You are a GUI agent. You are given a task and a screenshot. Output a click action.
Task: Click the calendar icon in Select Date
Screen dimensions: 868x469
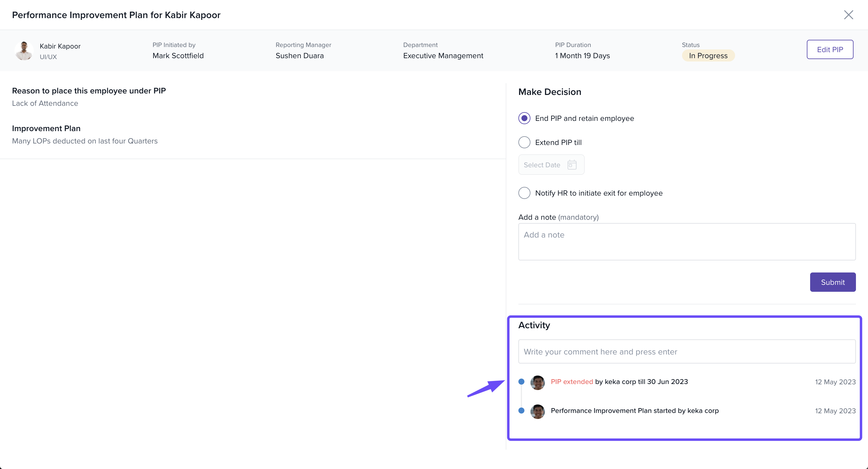(x=572, y=165)
